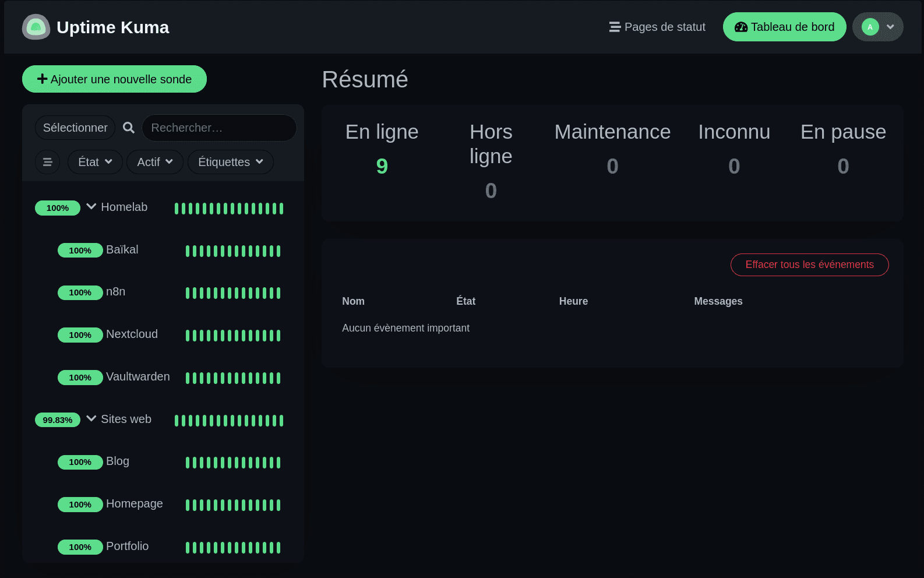Image resolution: width=924 pixels, height=578 pixels.
Task: Click the Résumé page heading
Action: [365, 79]
